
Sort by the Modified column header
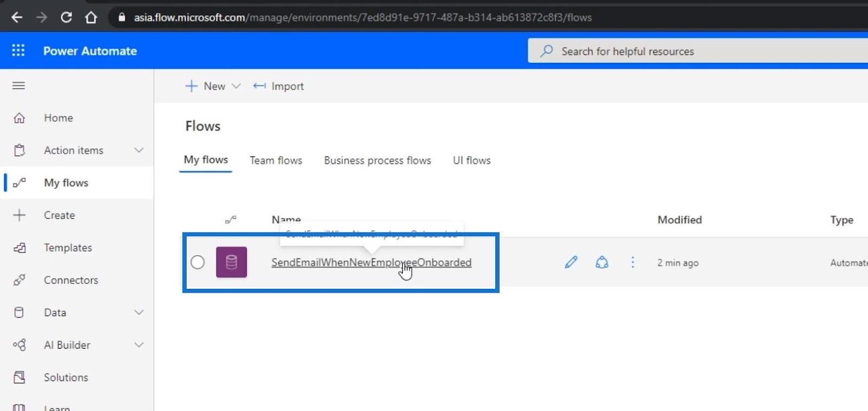click(x=680, y=220)
